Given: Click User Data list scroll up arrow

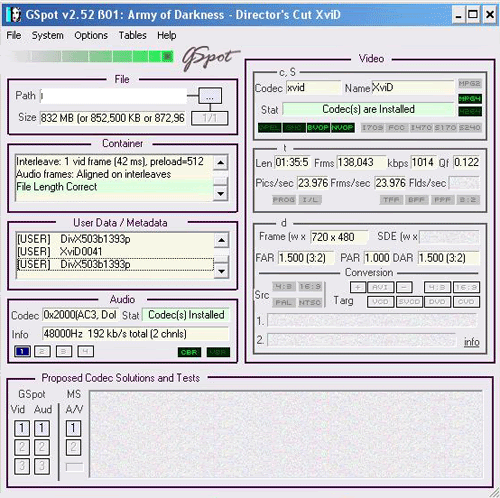Looking at the screenshot, I should 222,240.
